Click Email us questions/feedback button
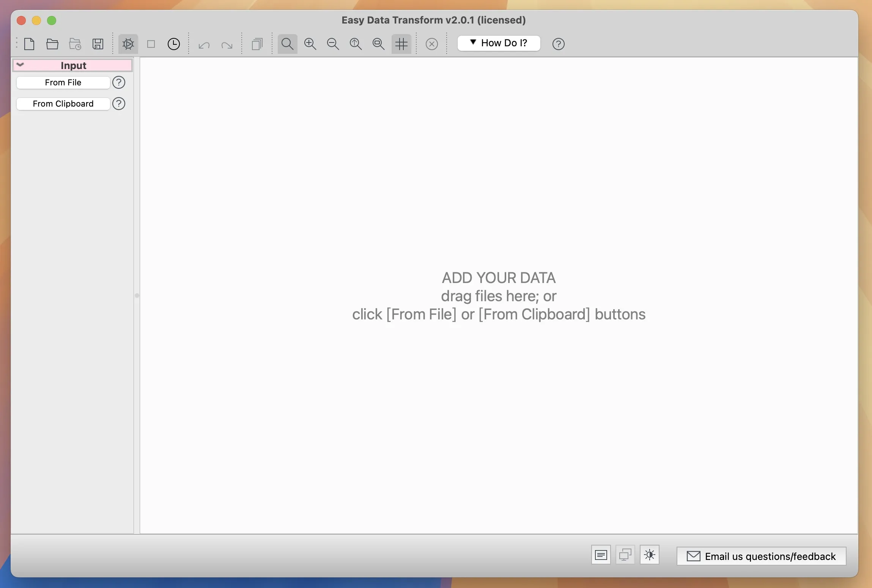Image resolution: width=872 pixels, height=588 pixels. point(762,557)
